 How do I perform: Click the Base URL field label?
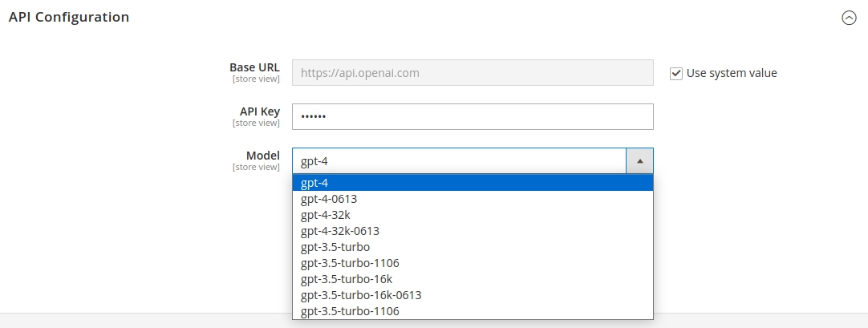(x=254, y=67)
